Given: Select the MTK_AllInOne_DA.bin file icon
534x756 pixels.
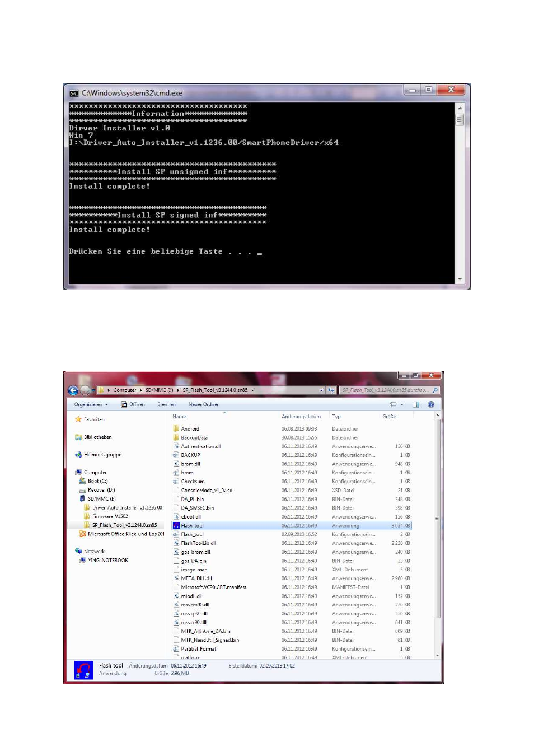Looking at the screenshot, I should tap(176, 631).
